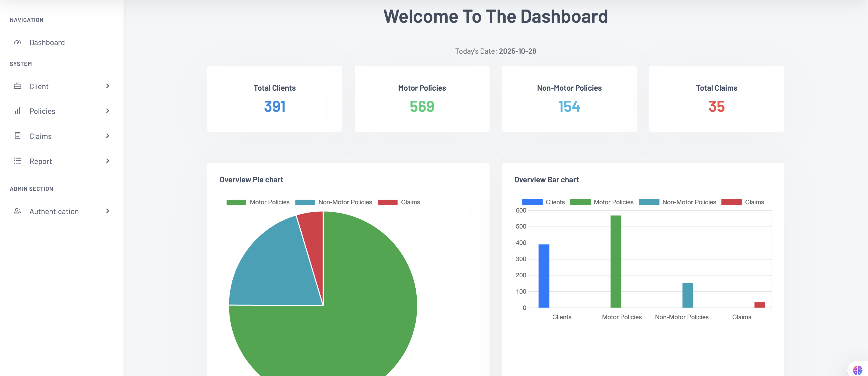Select the Report list icon
Viewport: 868px width, 376px height.
coord(18,161)
